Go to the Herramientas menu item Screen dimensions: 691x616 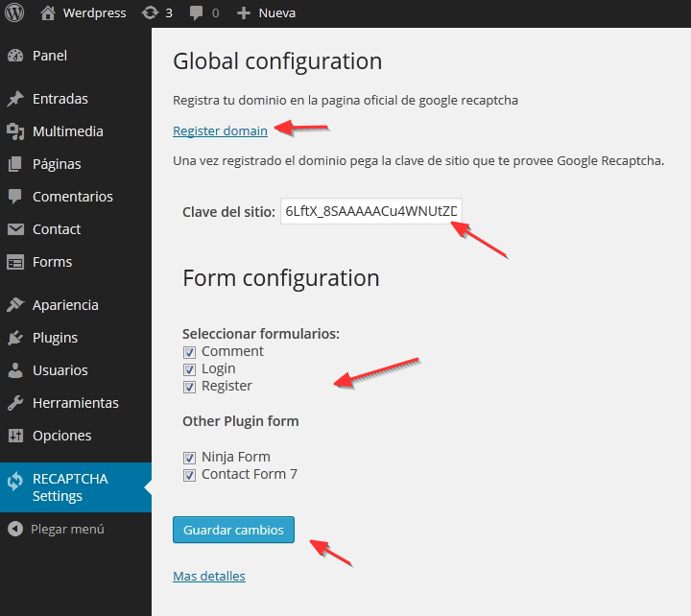(75, 403)
